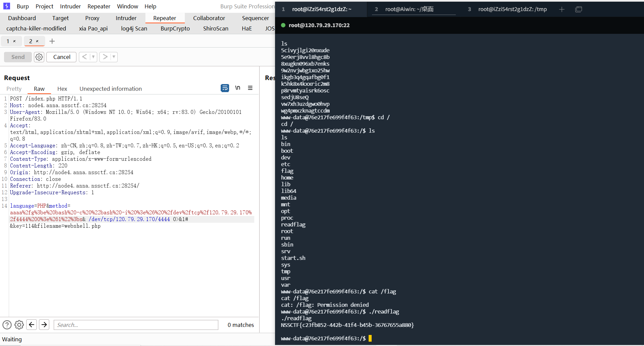Screen dimensions: 644x346
Task: Select the Repeater tool tab
Action: (165, 18)
